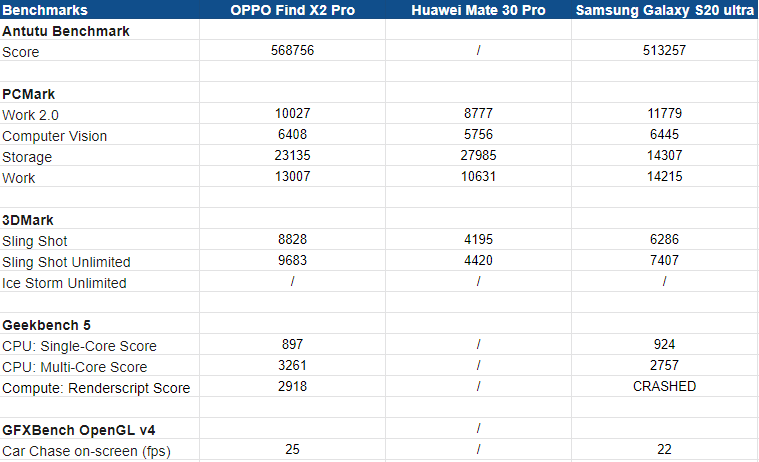Click the Single-Core value 924
The width and height of the screenshot is (759, 462).
(x=664, y=344)
